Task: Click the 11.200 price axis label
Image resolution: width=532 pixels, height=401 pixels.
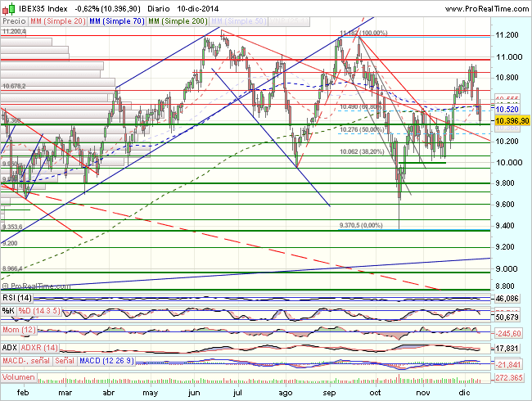Action: coord(507,35)
